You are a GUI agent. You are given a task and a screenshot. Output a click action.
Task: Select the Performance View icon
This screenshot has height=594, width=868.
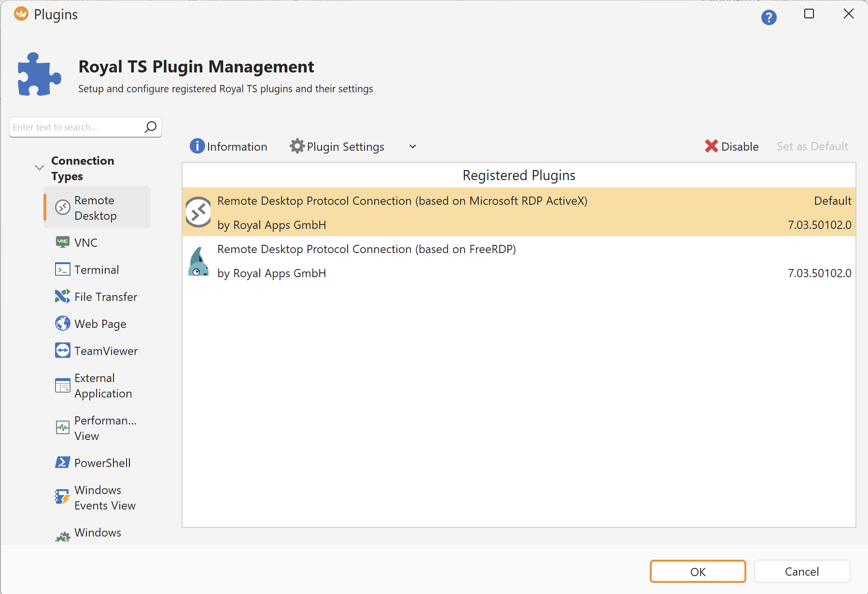(x=63, y=428)
